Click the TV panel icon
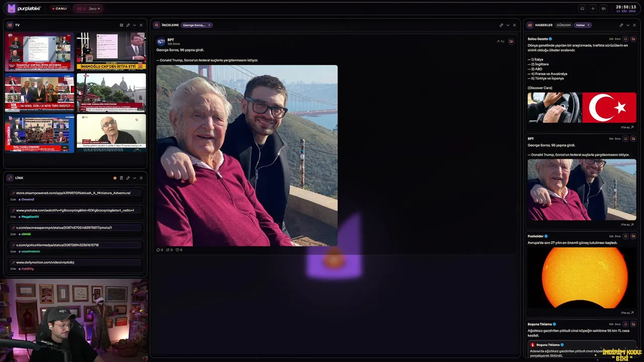Screen dimensions: 644x362 (10, 25)
